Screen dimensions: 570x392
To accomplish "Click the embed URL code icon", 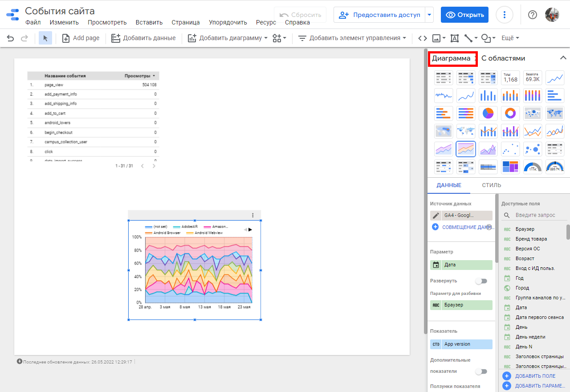I will coord(423,38).
